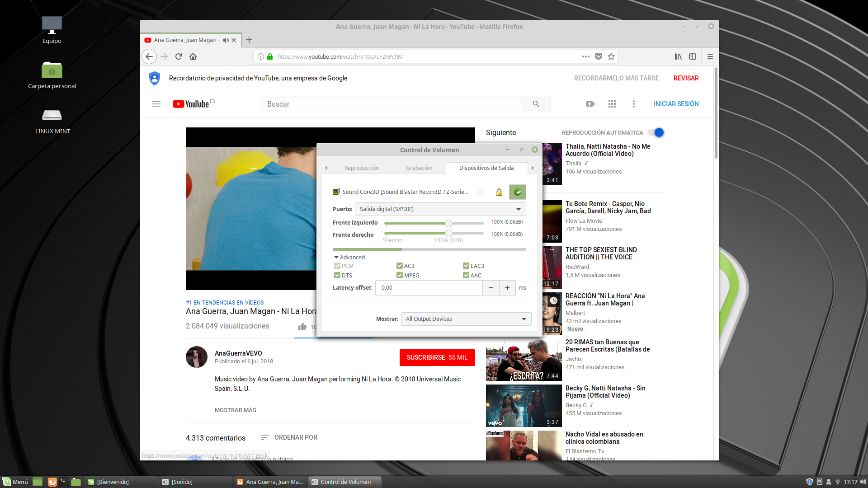Screen dimensions: 868x488
Task: Reload the YouTube page
Action: pyautogui.click(x=179, y=56)
